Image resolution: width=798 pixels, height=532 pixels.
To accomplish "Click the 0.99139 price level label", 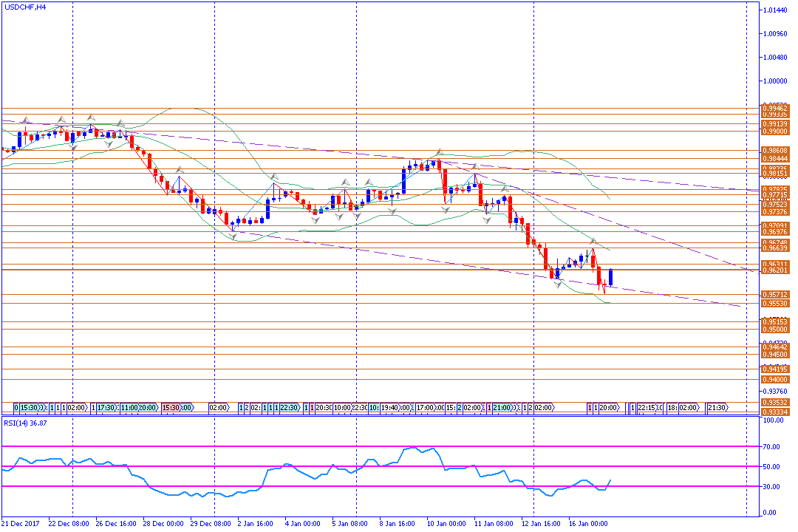I will click(775, 123).
